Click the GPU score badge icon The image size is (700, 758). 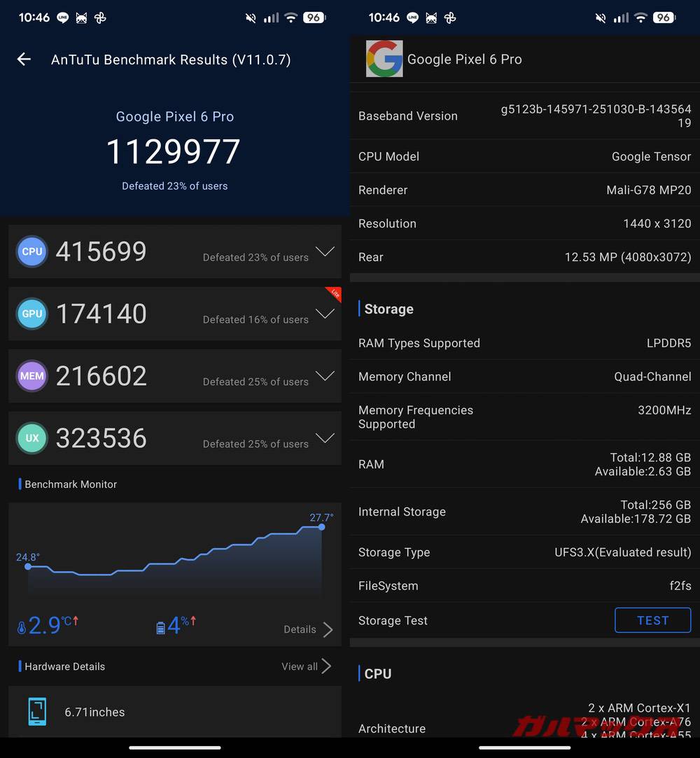pyautogui.click(x=31, y=314)
